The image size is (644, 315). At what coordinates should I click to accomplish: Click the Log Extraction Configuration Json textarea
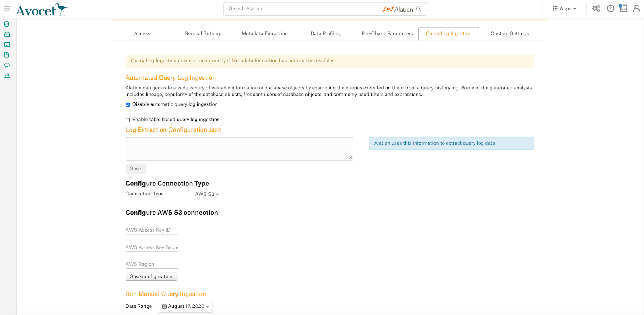pyautogui.click(x=239, y=149)
